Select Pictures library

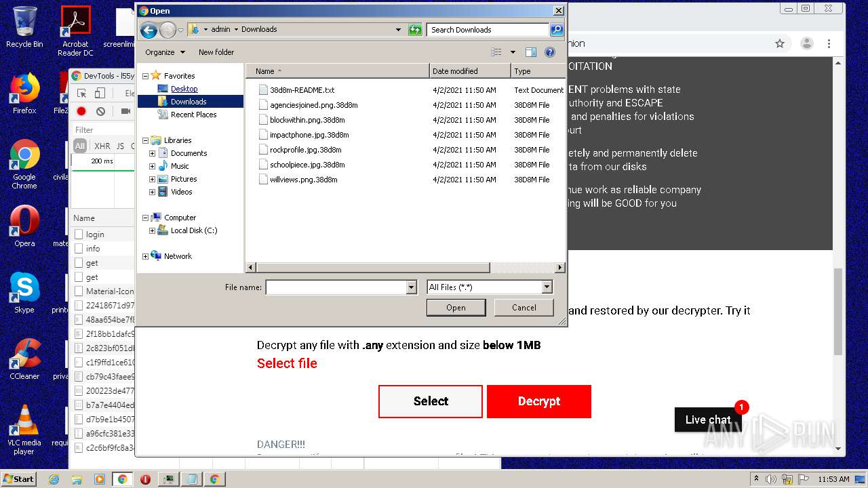(x=183, y=179)
